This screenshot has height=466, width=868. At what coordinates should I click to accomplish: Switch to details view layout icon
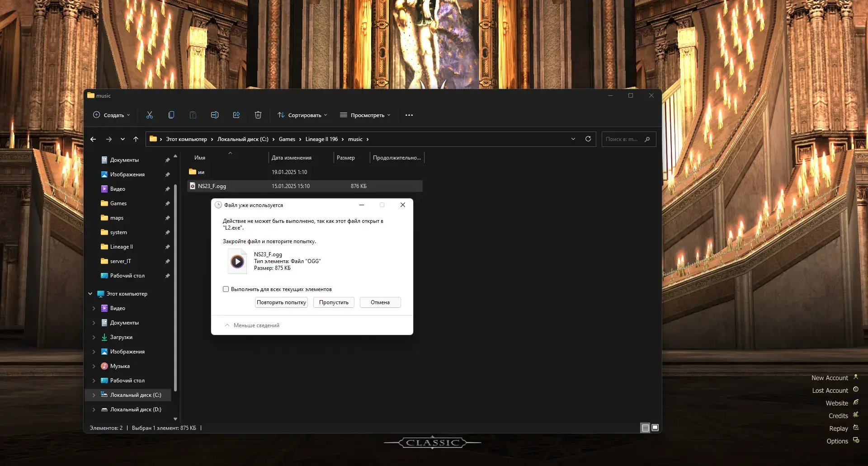coord(645,428)
